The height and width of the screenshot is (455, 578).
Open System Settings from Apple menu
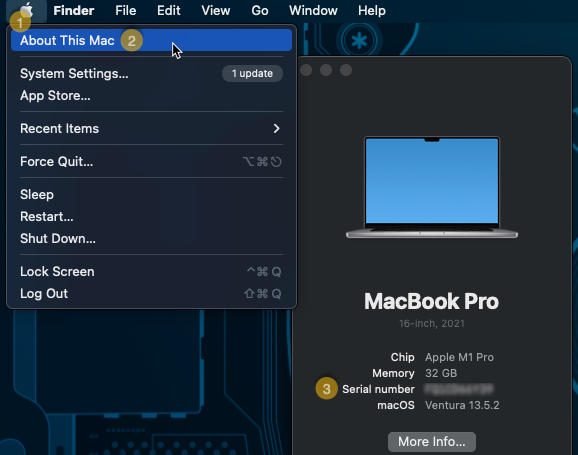(x=152, y=73)
